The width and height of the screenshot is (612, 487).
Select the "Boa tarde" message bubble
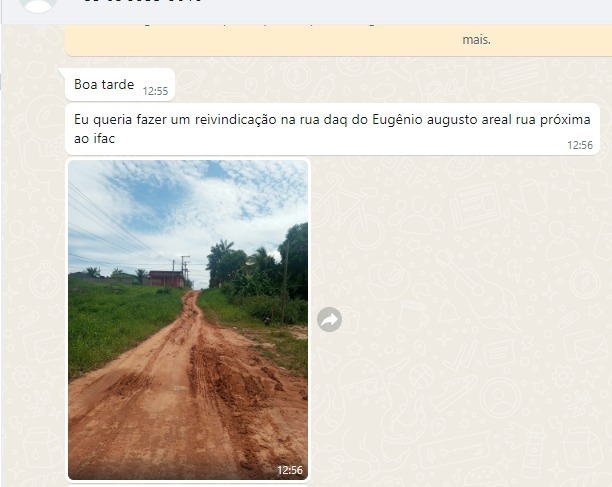[120, 84]
